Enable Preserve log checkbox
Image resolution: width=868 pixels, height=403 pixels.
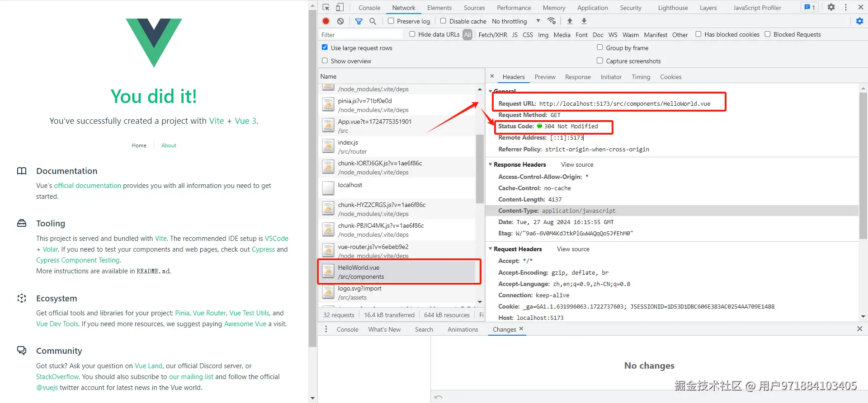point(391,21)
